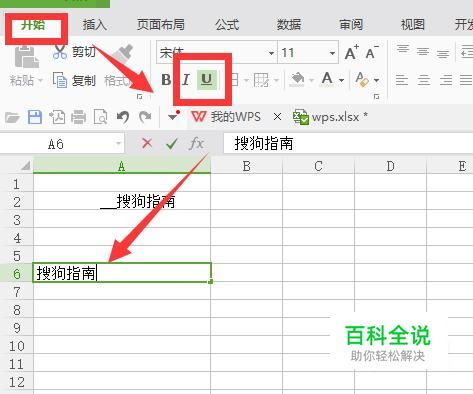Click the font color A icon

point(327,79)
